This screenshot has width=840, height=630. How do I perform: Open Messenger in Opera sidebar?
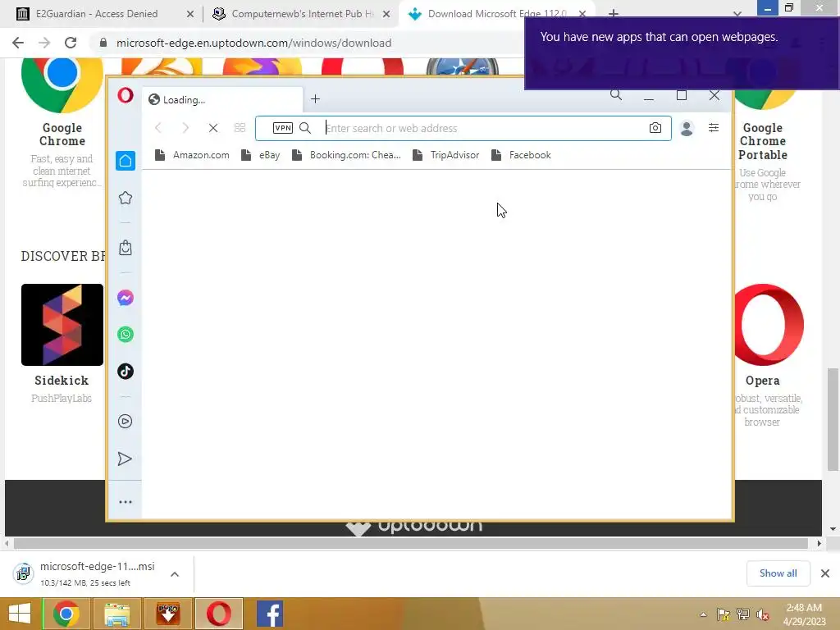126,298
